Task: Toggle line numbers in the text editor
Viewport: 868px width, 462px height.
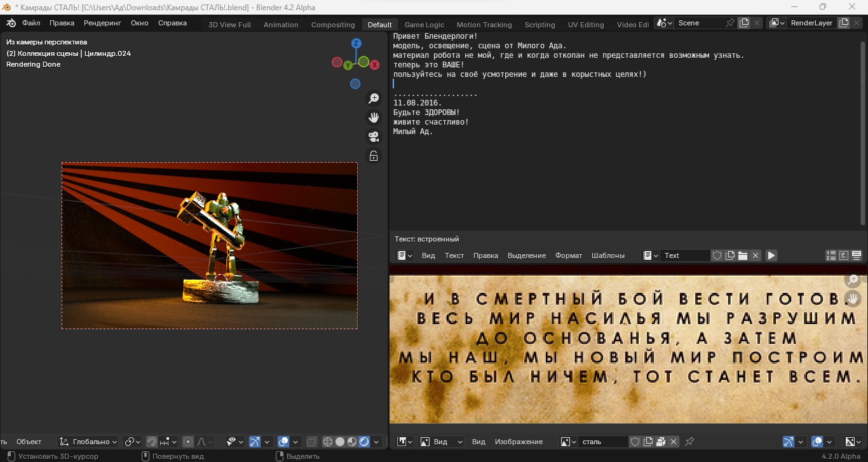Action: [831, 255]
